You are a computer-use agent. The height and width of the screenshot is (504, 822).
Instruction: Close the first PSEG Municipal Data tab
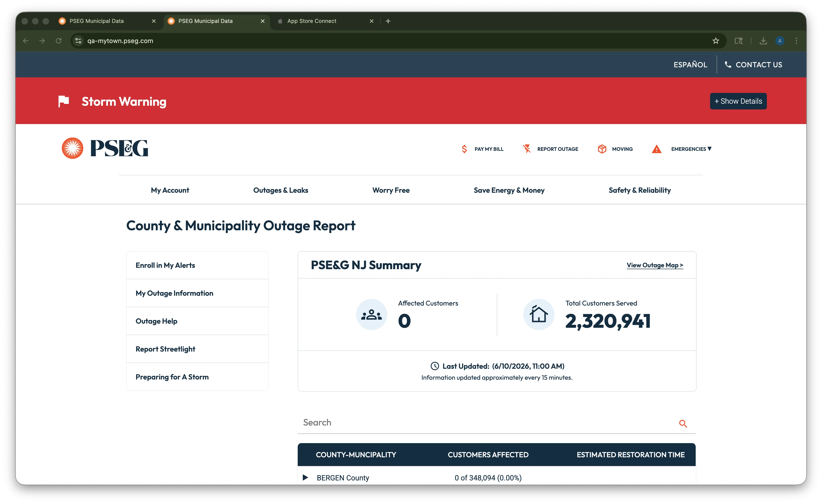coord(154,21)
